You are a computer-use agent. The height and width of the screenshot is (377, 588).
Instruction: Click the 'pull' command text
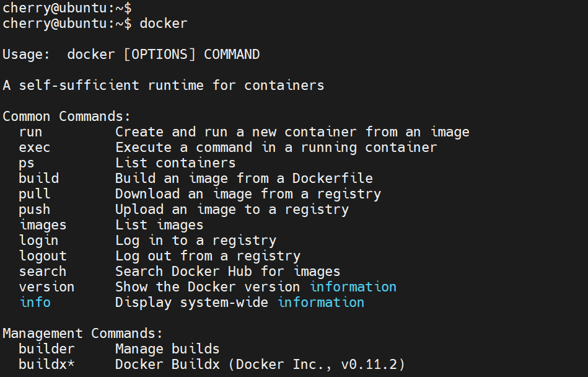(x=34, y=193)
